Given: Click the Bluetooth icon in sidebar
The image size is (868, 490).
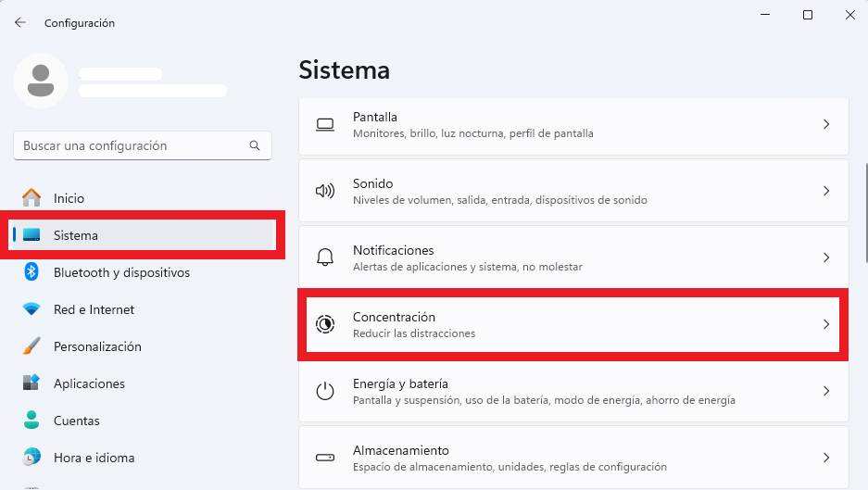Looking at the screenshot, I should (31, 271).
